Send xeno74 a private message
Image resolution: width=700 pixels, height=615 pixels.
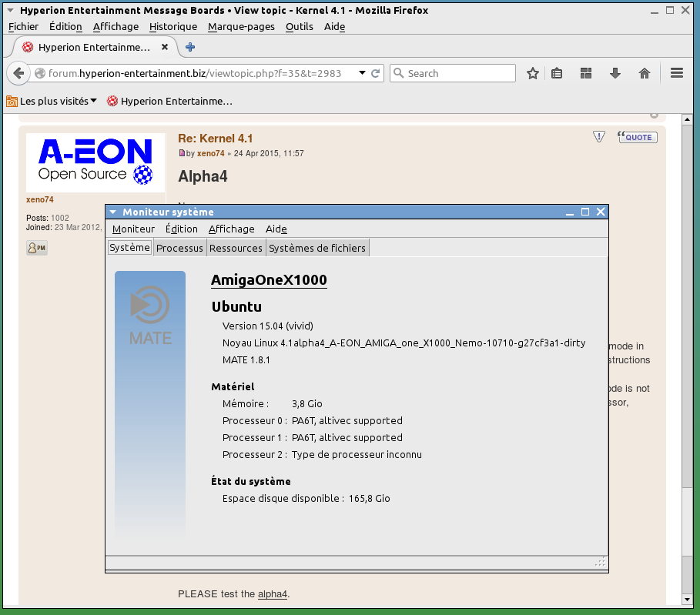(37, 248)
